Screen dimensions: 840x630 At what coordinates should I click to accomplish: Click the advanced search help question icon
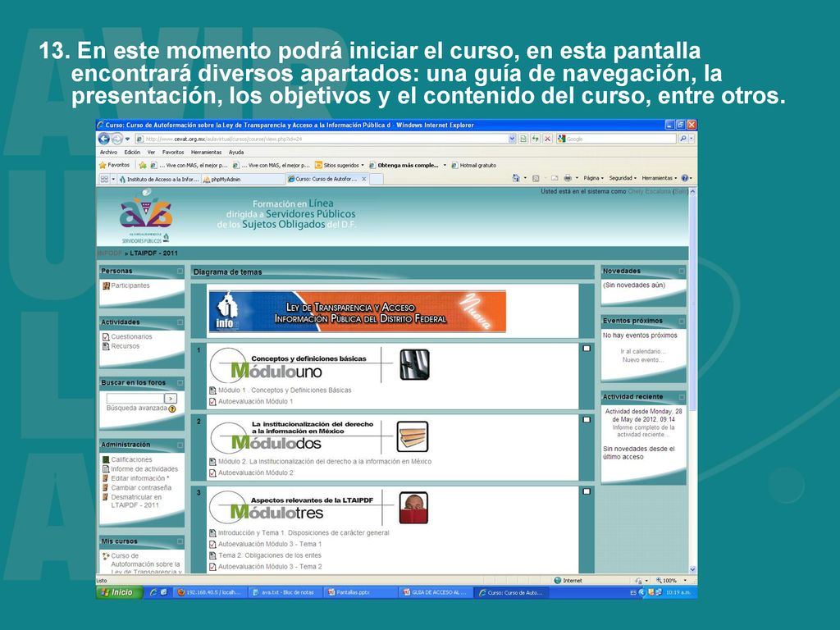pos(172,409)
